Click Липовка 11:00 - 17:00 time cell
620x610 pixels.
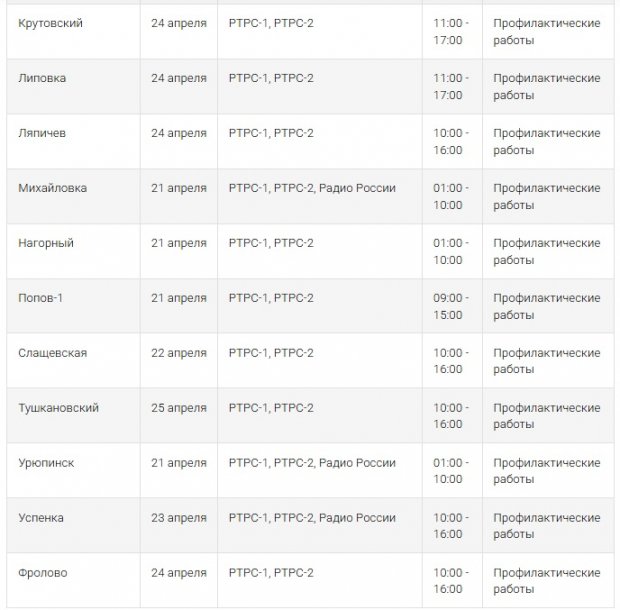(452, 87)
